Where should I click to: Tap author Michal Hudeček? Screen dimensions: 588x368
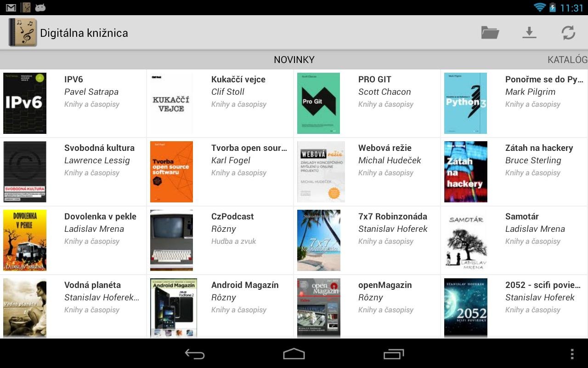[x=390, y=160]
